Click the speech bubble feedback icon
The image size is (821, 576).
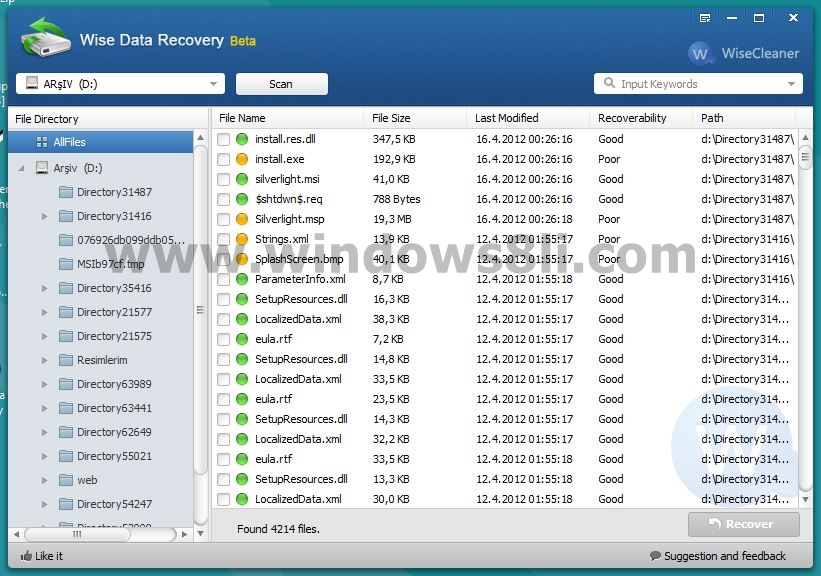(x=655, y=556)
